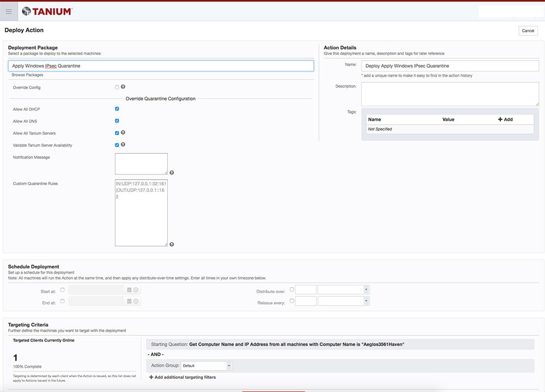Image resolution: width=545 pixels, height=392 pixels.
Task: Enable the End at schedule checkbox
Action: [x=62, y=301]
